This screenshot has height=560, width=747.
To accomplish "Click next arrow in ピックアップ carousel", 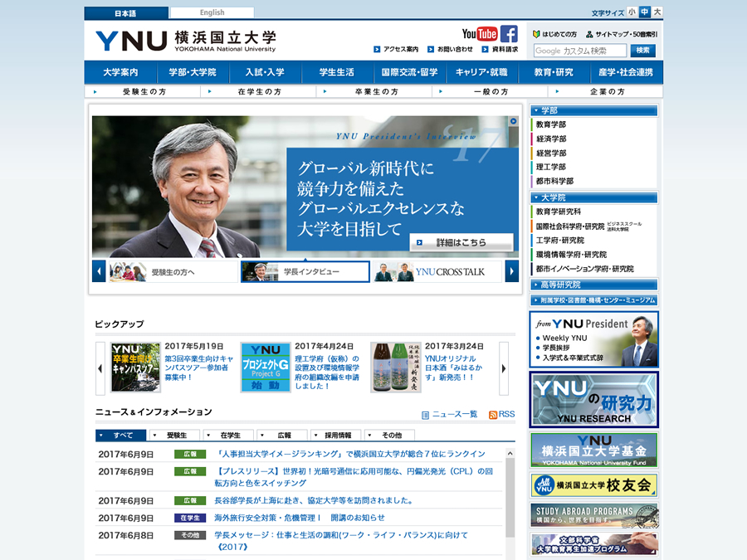I will (x=504, y=368).
